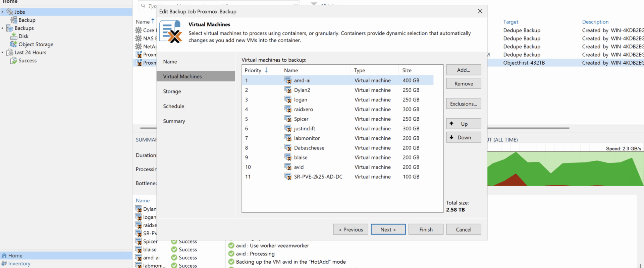Click the Object Storage icon in tree
Screen dimensions: 644x268
click(14, 44)
